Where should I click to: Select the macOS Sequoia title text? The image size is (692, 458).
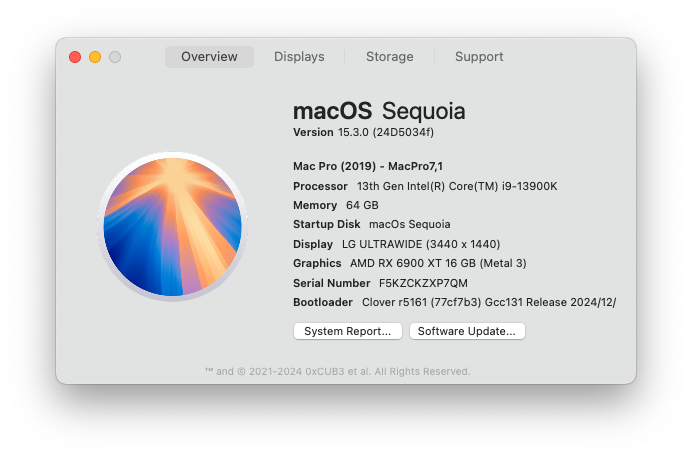click(379, 111)
